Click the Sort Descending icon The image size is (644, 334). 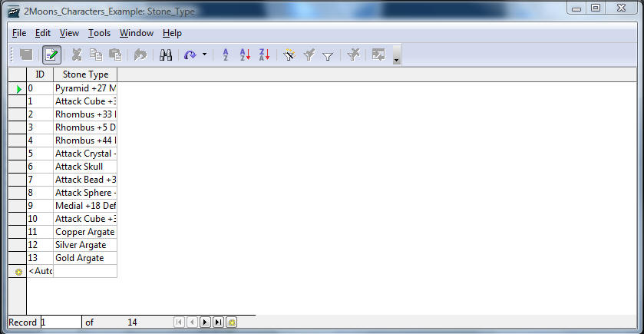(264, 55)
